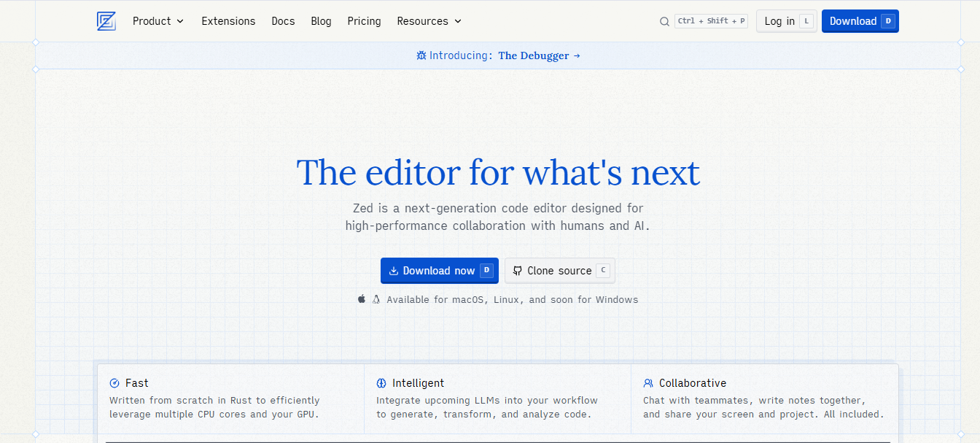The height and width of the screenshot is (443, 980).
Task: Click the Intelligent brain icon
Action: pyautogui.click(x=381, y=383)
